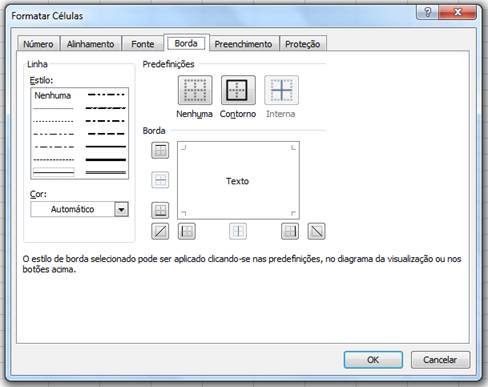Click the Cancelar button
Screen dimensions: 488x387
440,360
